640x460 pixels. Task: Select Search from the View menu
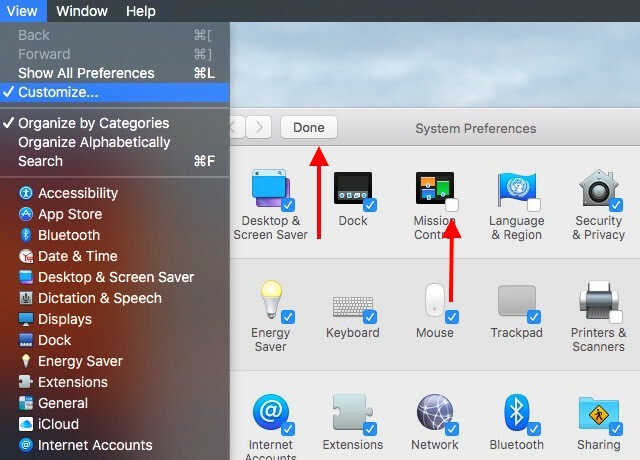coord(115,161)
